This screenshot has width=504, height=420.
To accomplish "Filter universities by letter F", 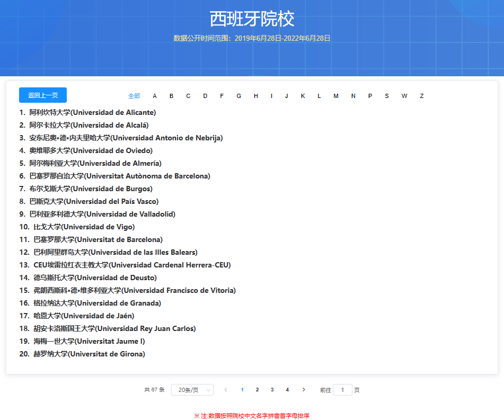I will (x=222, y=96).
